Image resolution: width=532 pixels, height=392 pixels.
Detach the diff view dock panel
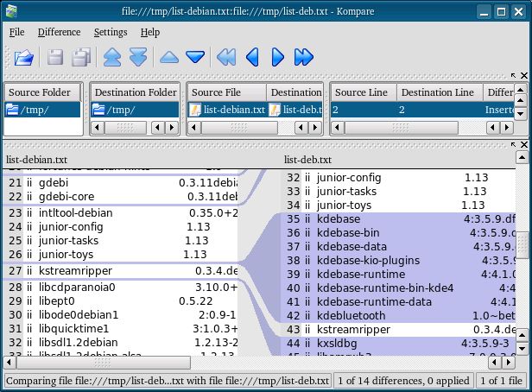(513, 145)
